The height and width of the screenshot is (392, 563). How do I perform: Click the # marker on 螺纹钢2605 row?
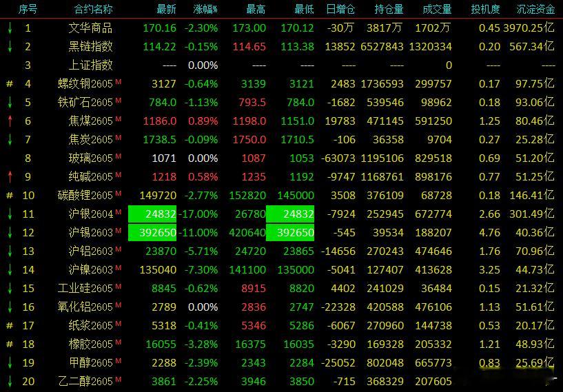[10, 84]
